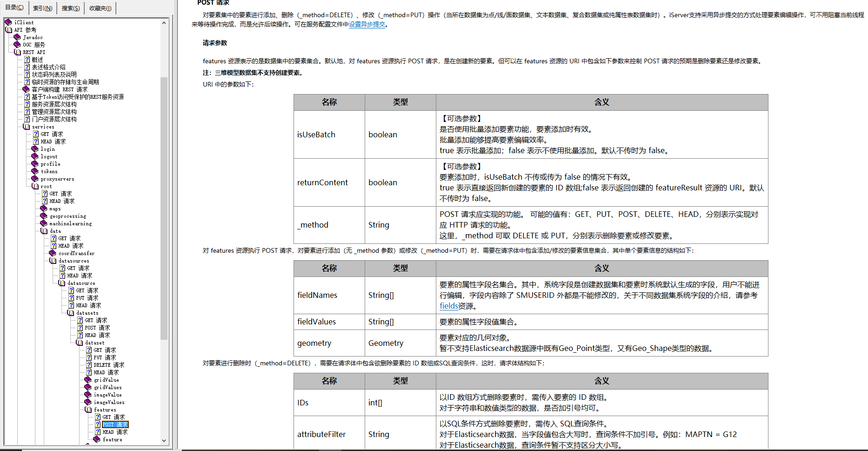Open 临时资源的存储与生命周期 topic

click(65, 82)
